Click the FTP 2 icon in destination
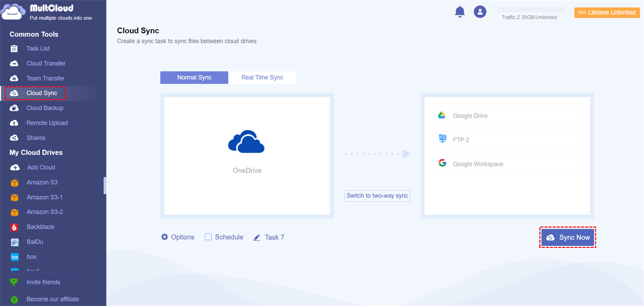This screenshot has height=306, width=644. 442,139
